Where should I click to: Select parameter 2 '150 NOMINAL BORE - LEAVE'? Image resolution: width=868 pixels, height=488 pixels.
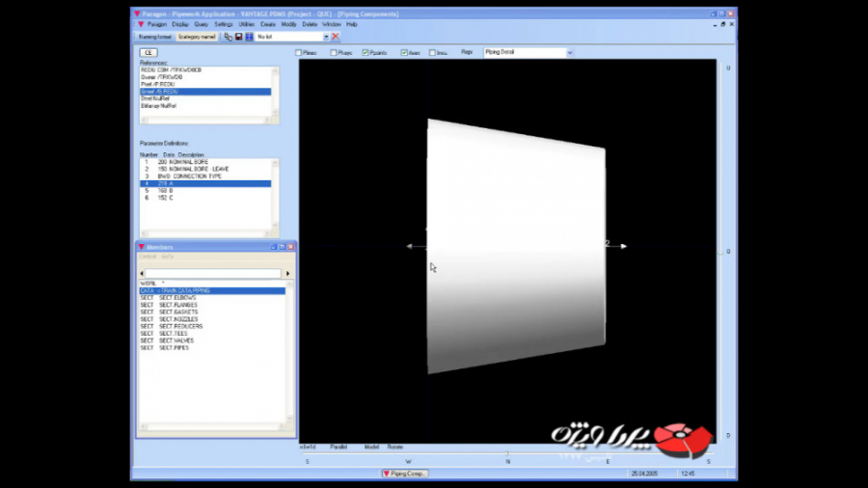click(x=205, y=170)
